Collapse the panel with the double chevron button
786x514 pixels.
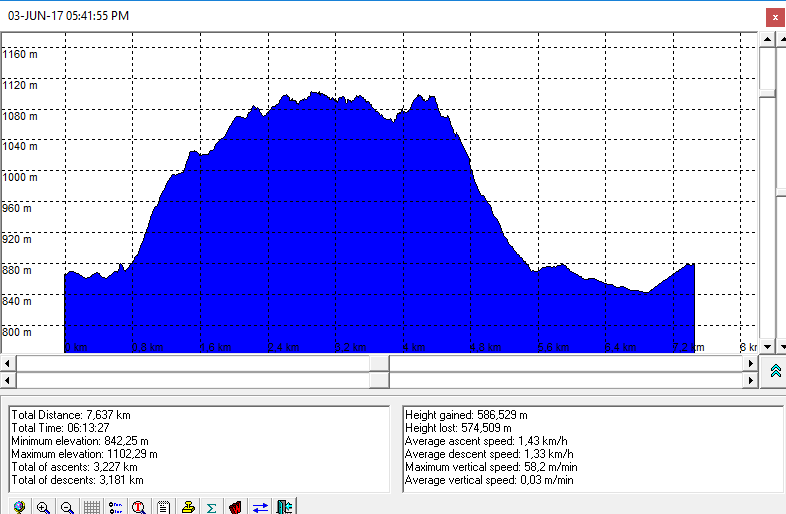[775, 371]
